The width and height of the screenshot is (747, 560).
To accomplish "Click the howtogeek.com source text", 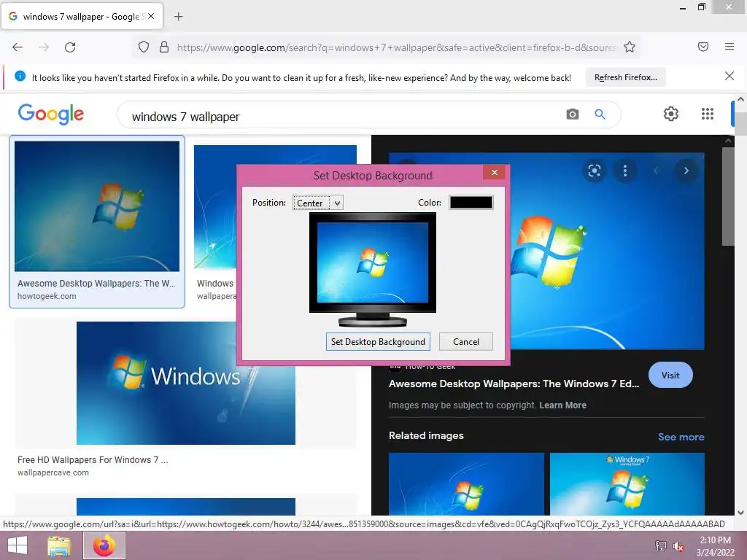I will (x=47, y=296).
